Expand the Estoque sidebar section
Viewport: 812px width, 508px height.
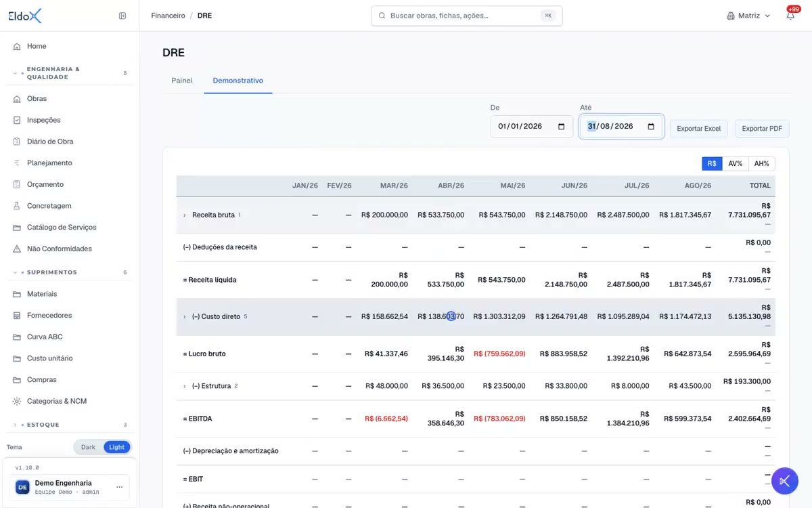(16, 425)
